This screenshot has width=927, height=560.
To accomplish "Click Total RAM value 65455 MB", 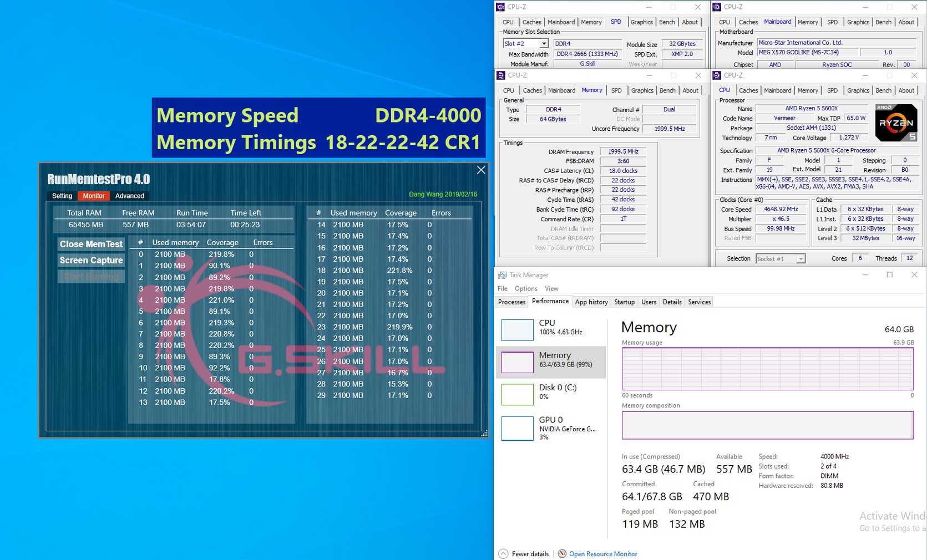I will coord(86,225).
